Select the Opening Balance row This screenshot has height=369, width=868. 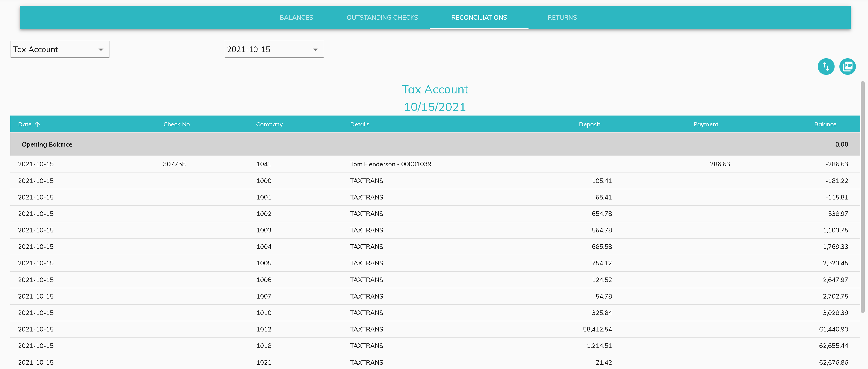pyautogui.click(x=47, y=144)
